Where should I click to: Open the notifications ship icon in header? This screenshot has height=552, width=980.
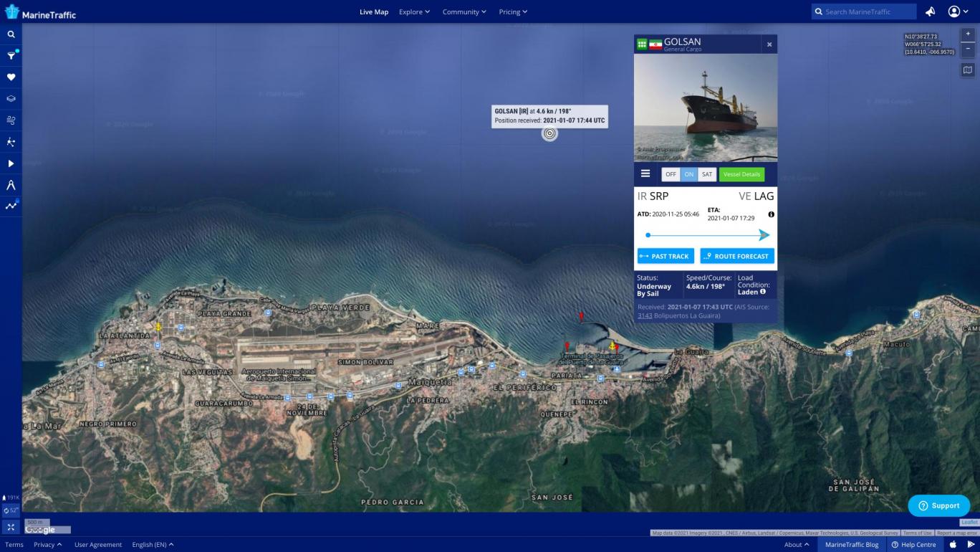point(931,11)
